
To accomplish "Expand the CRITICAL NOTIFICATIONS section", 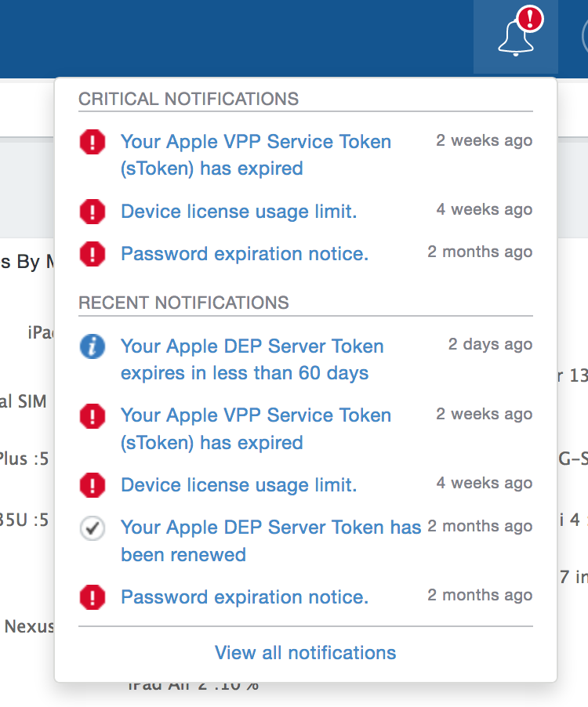I will pos(188,99).
